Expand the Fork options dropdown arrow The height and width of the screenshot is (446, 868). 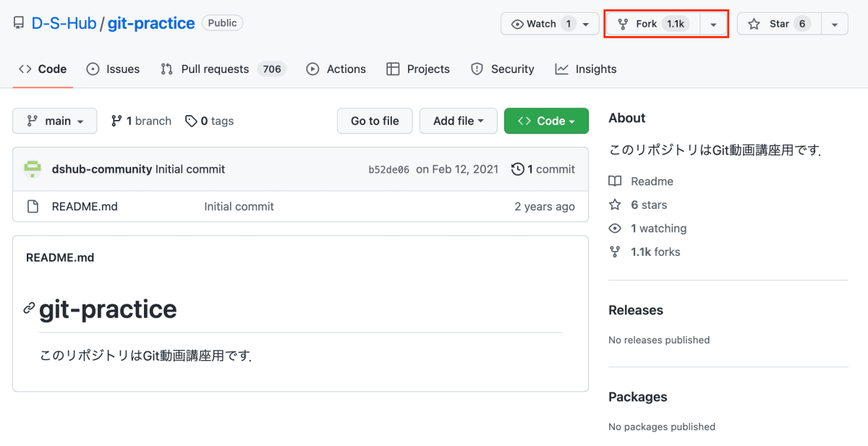(x=713, y=24)
